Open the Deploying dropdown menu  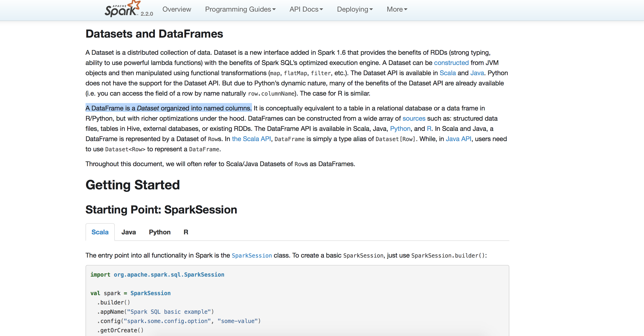(354, 10)
